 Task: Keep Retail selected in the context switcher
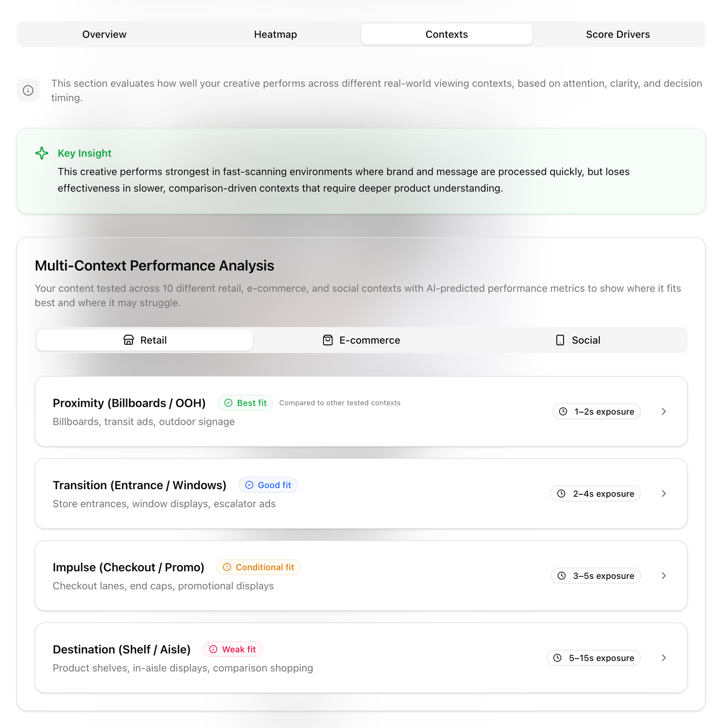pyautogui.click(x=145, y=340)
